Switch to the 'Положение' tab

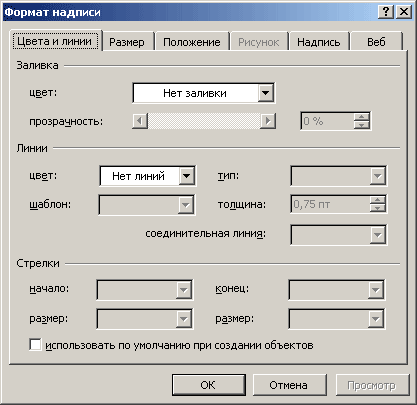tap(192, 42)
